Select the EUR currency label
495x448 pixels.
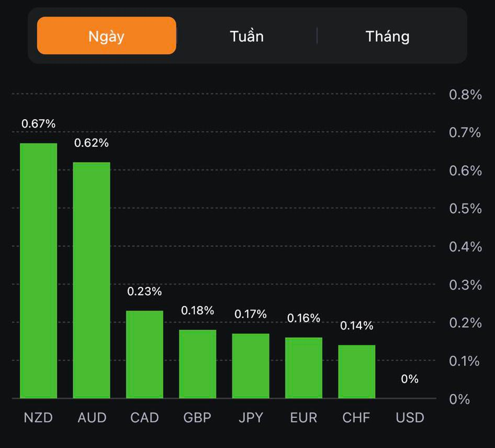pyautogui.click(x=303, y=418)
